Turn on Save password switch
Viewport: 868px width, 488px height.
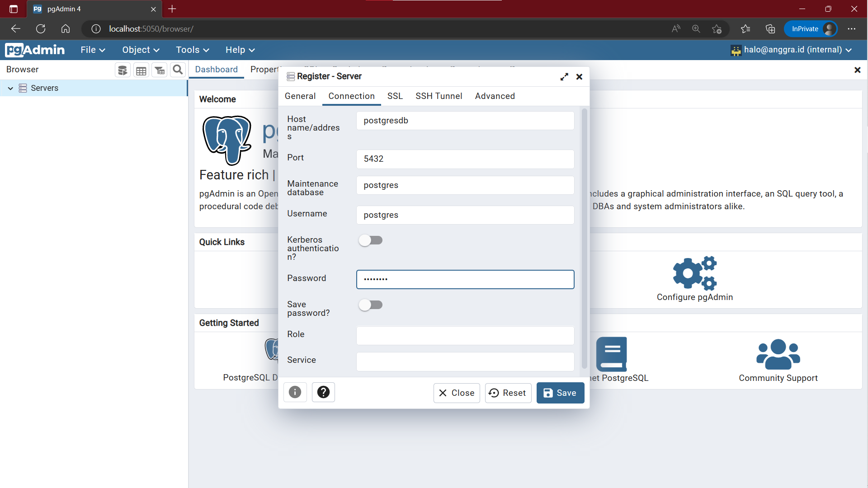tap(371, 305)
